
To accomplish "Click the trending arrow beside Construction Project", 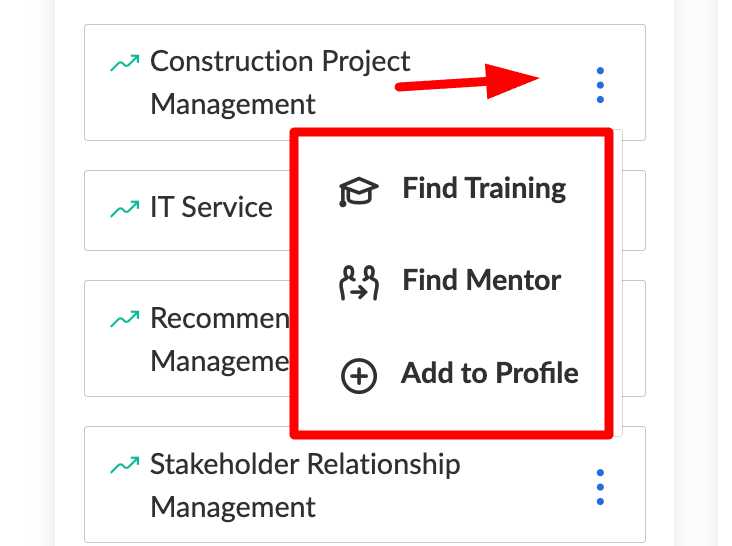I will tap(125, 63).
